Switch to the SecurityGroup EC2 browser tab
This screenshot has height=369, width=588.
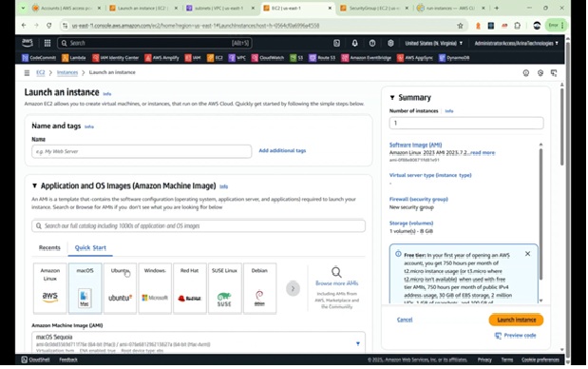click(374, 8)
